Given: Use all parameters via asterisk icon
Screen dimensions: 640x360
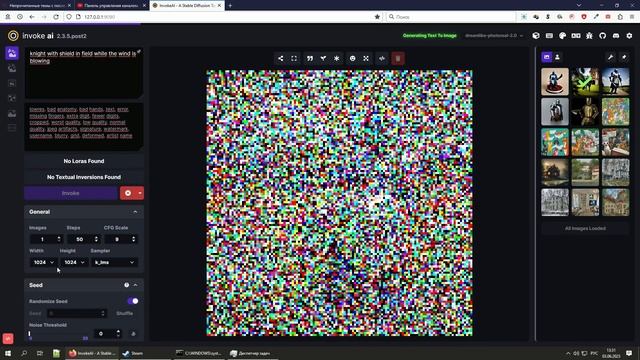Looking at the screenshot, I should 337,58.
